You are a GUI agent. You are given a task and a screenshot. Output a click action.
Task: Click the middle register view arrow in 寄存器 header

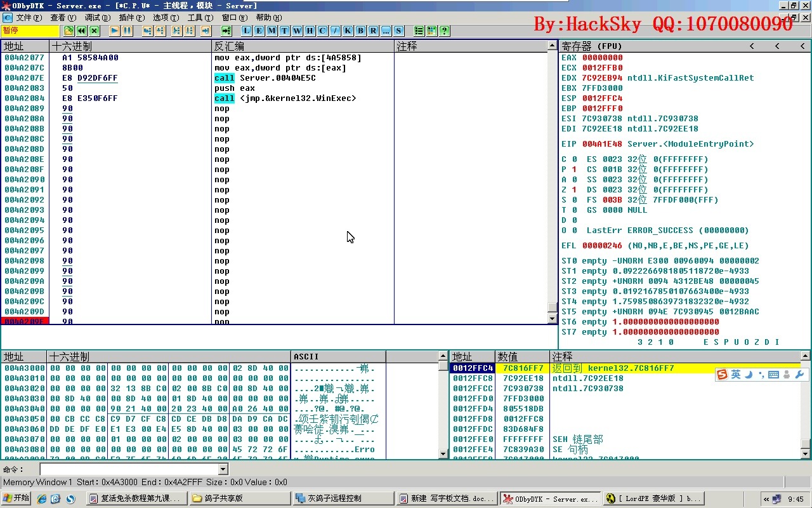(777, 46)
